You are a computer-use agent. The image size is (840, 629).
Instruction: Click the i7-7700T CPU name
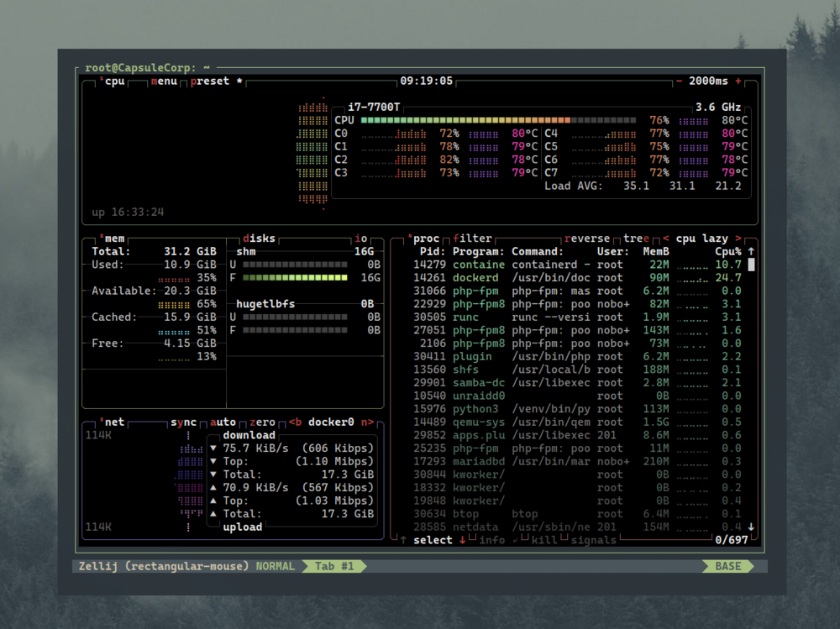click(374, 107)
